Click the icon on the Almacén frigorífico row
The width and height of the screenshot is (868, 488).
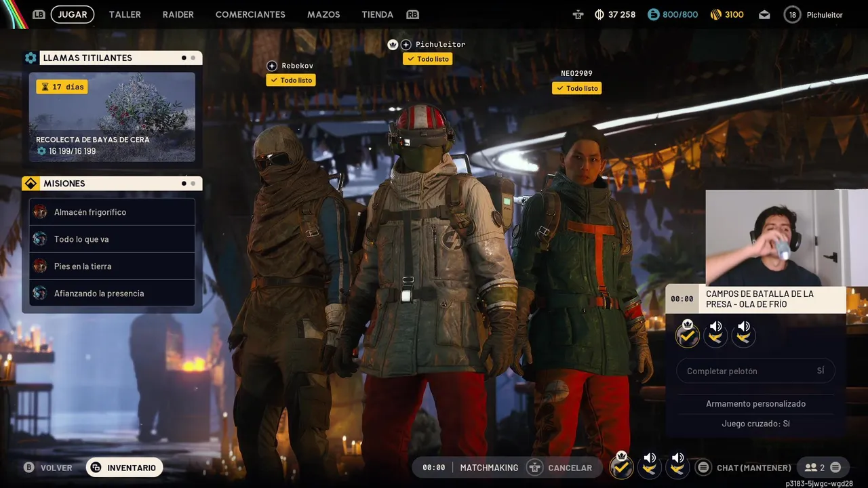(40, 212)
